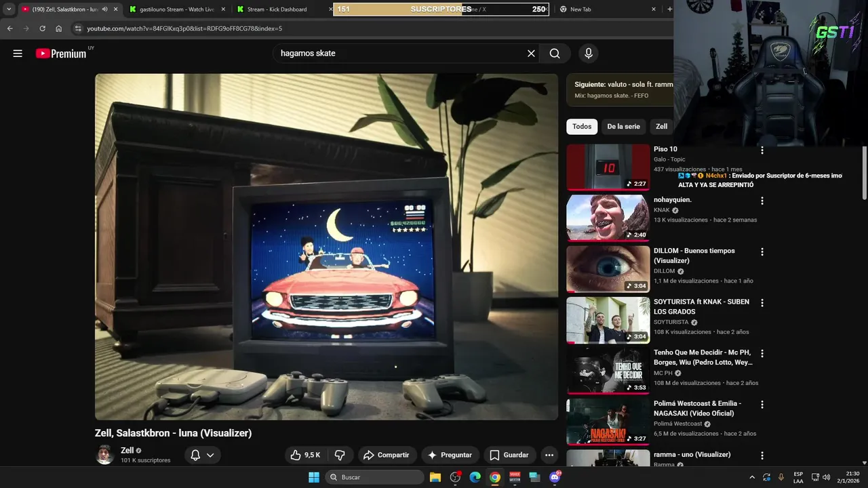Open volume control in system tray
Screen dimensions: 868x488
pos(826,477)
